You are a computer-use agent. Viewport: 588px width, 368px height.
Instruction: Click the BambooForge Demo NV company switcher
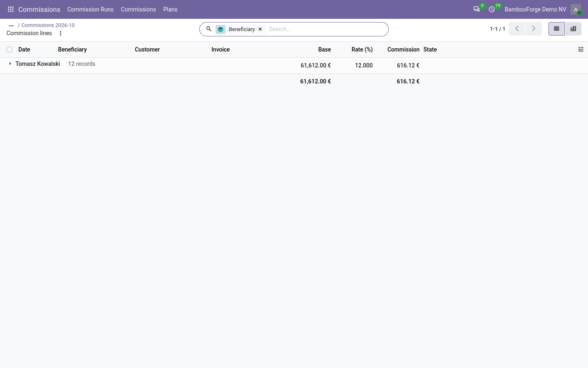[535, 9]
